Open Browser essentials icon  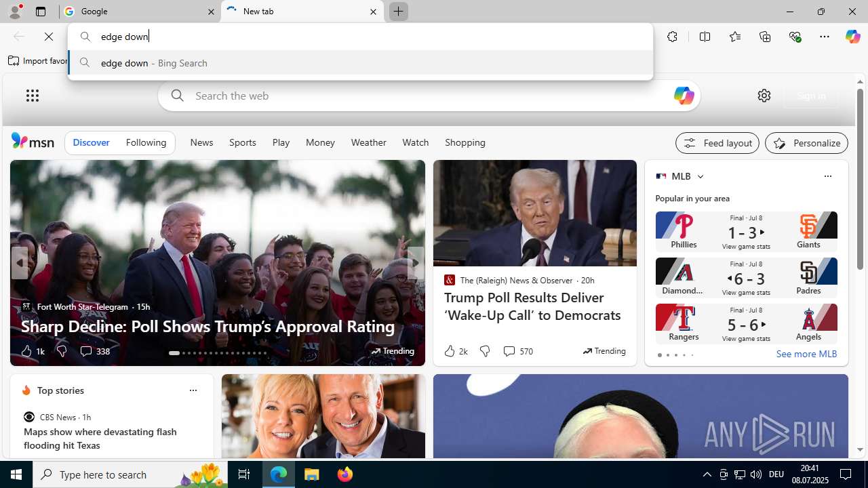tap(795, 37)
